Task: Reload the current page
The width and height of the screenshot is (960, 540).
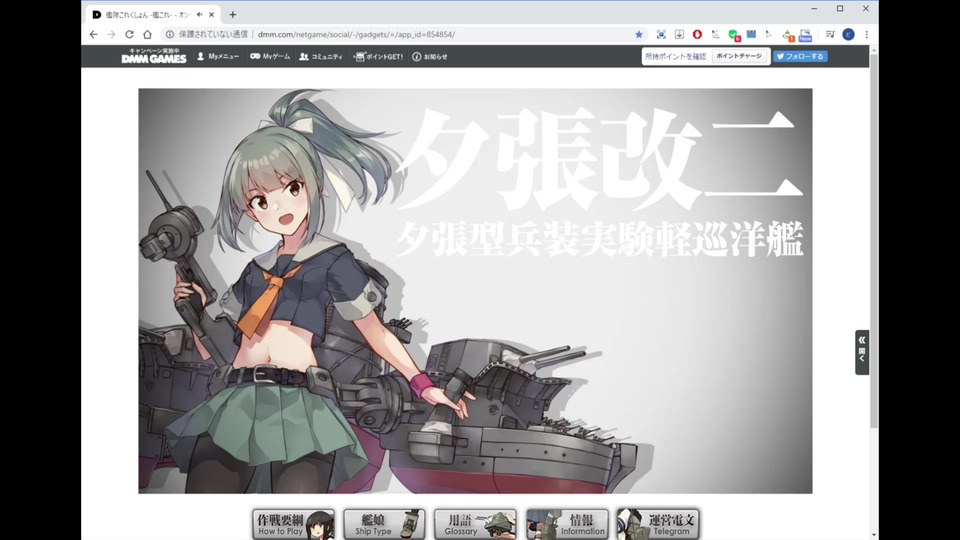Action: click(x=129, y=34)
